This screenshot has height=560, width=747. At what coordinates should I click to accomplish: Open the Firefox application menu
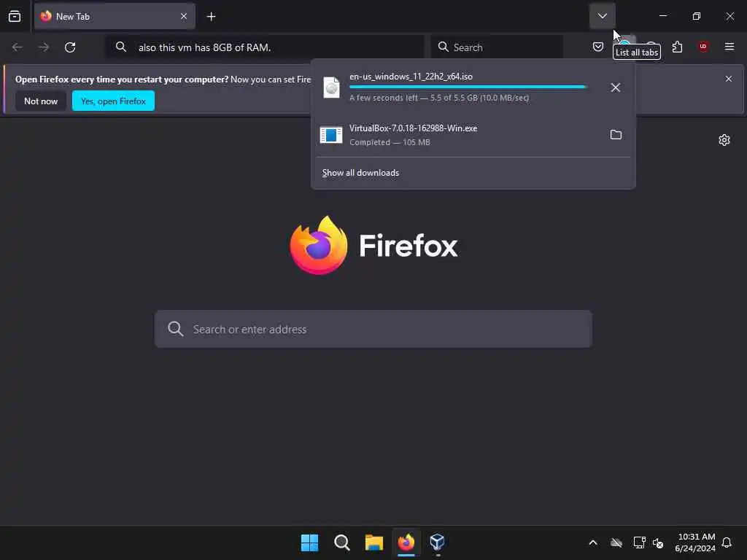[x=729, y=47]
